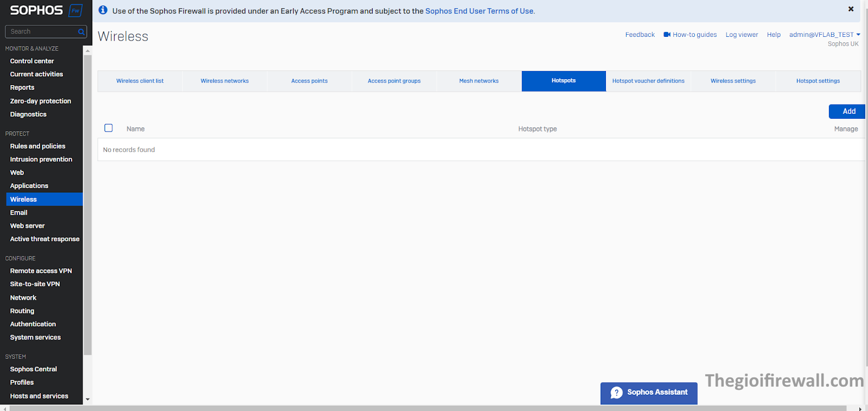Viewport: 868px width, 411px height.
Task: Select Wireless in the sidebar
Action: [44, 200]
